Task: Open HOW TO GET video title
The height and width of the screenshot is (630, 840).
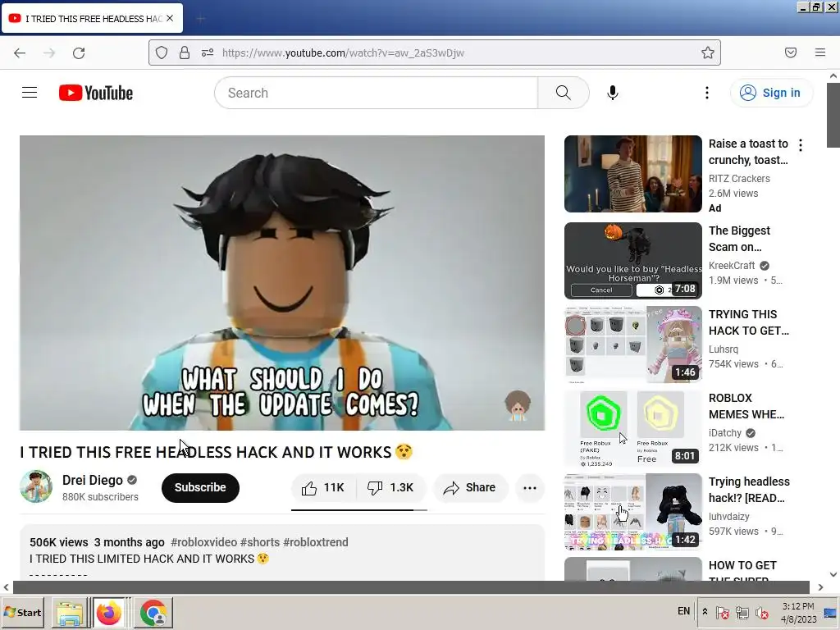Action: click(742, 572)
